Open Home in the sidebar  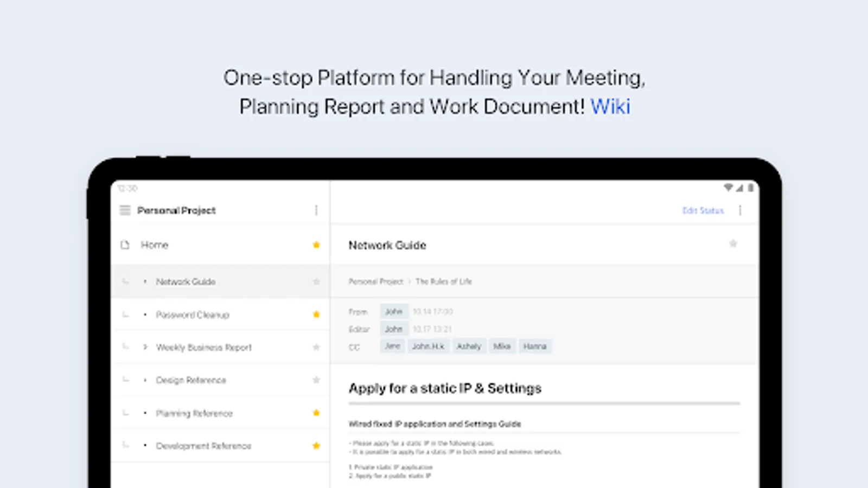(x=155, y=245)
